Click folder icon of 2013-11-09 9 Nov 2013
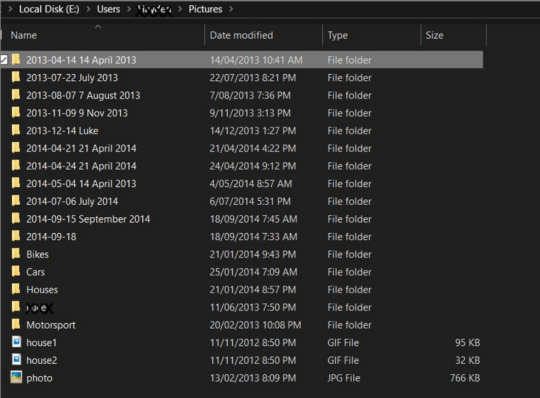Screen dimensions: 540x398 coord(16,113)
